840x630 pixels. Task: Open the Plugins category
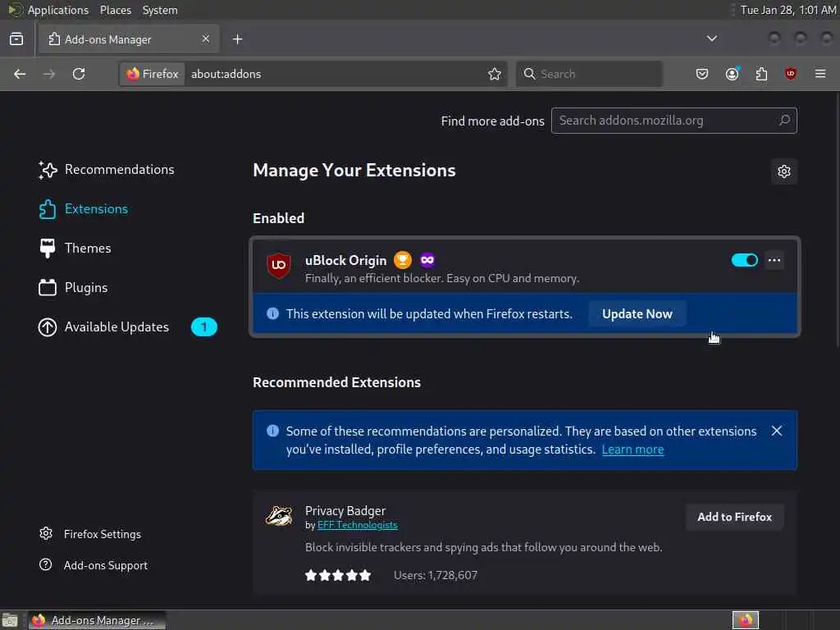coord(73,288)
